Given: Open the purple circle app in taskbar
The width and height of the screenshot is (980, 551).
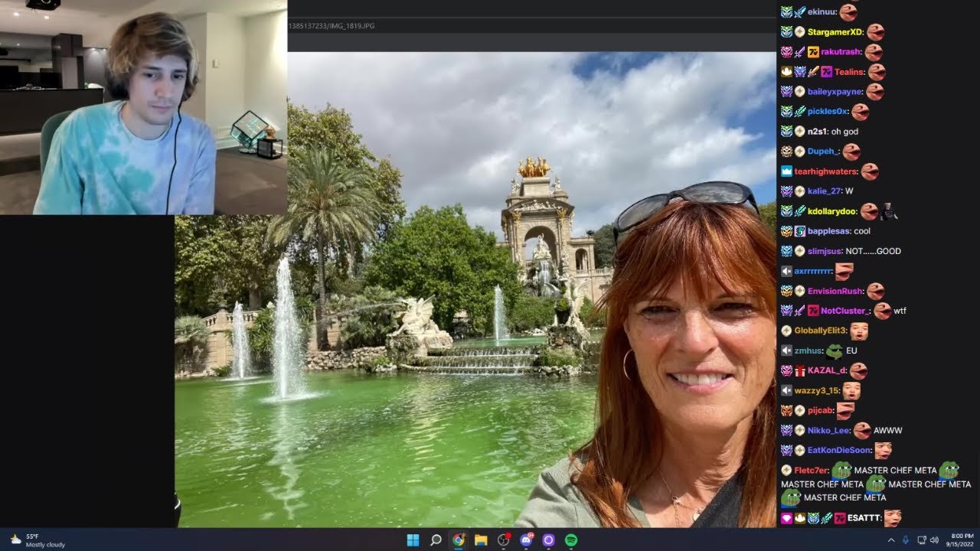Looking at the screenshot, I should [548, 540].
